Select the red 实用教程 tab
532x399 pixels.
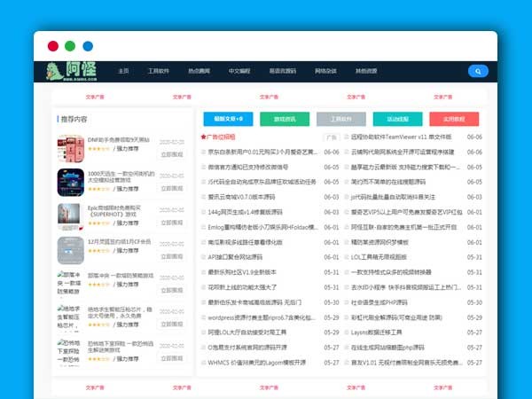[x=453, y=118]
